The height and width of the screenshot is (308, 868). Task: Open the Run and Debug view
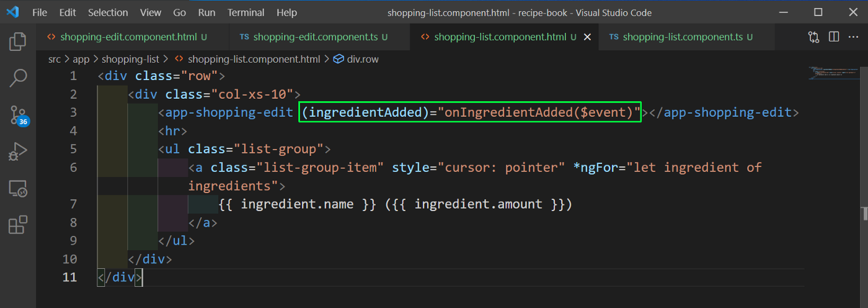(x=18, y=152)
